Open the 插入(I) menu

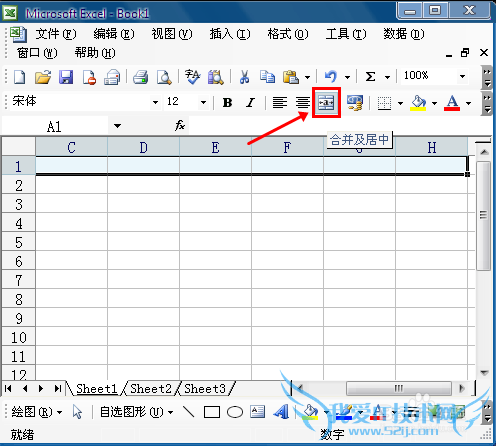coord(230,34)
